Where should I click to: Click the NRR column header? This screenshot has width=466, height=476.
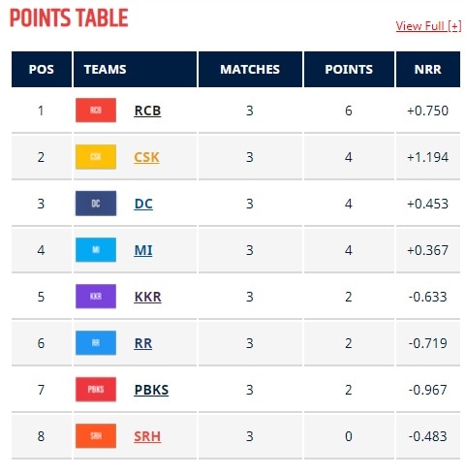tap(428, 69)
